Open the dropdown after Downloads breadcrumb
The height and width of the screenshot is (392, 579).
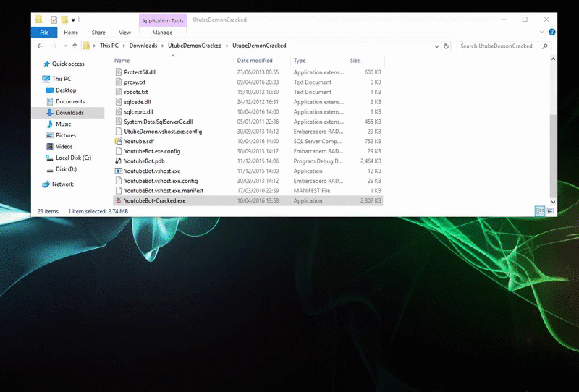(162, 46)
